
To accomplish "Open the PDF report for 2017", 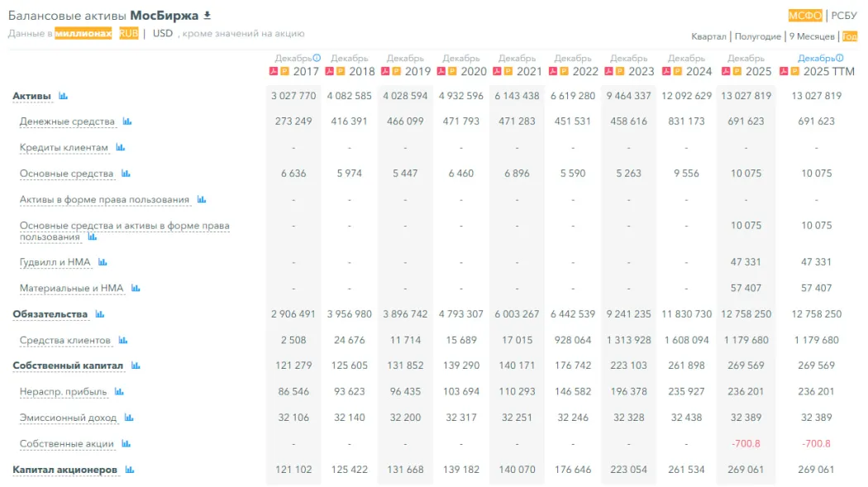I will 274,71.
